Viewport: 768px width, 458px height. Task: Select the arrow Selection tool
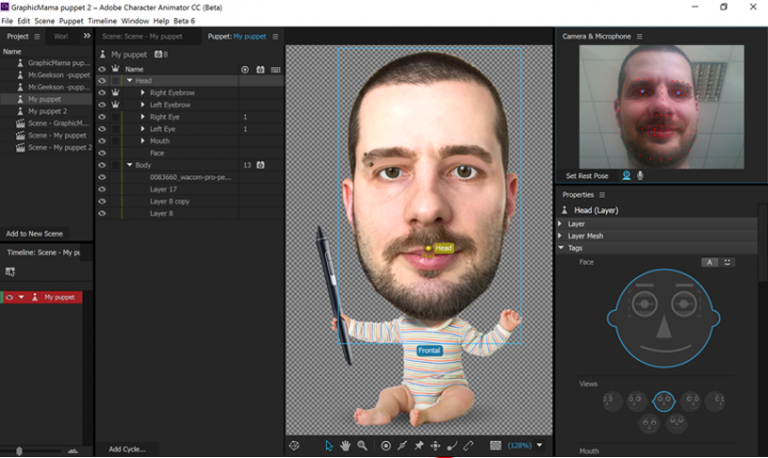coord(329,445)
